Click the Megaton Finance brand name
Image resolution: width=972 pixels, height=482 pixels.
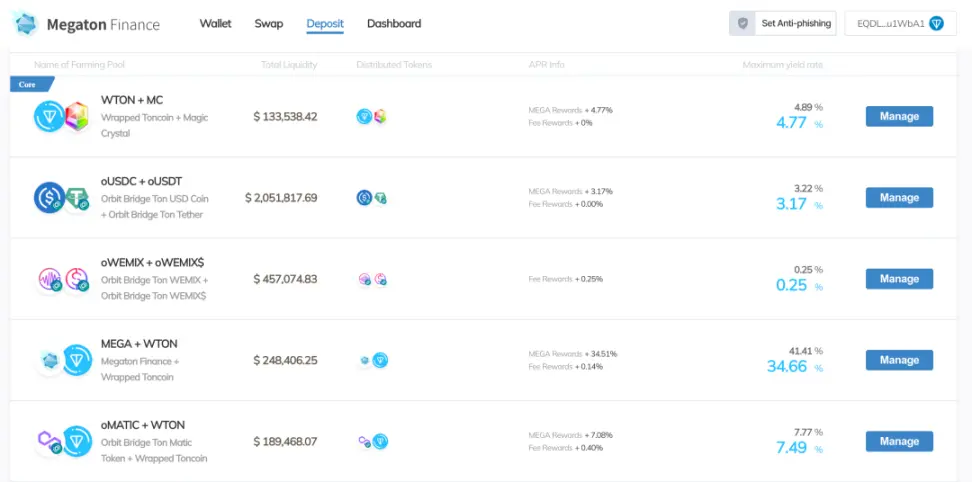click(103, 25)
